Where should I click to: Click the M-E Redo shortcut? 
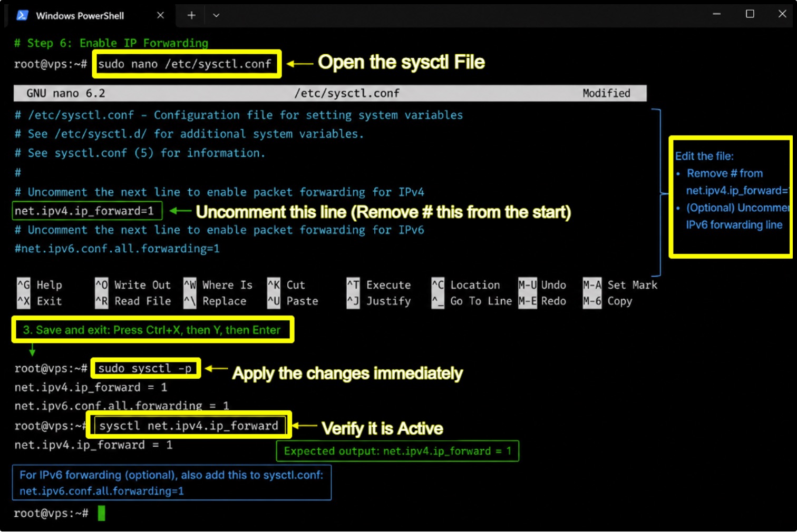pos(542,301)
